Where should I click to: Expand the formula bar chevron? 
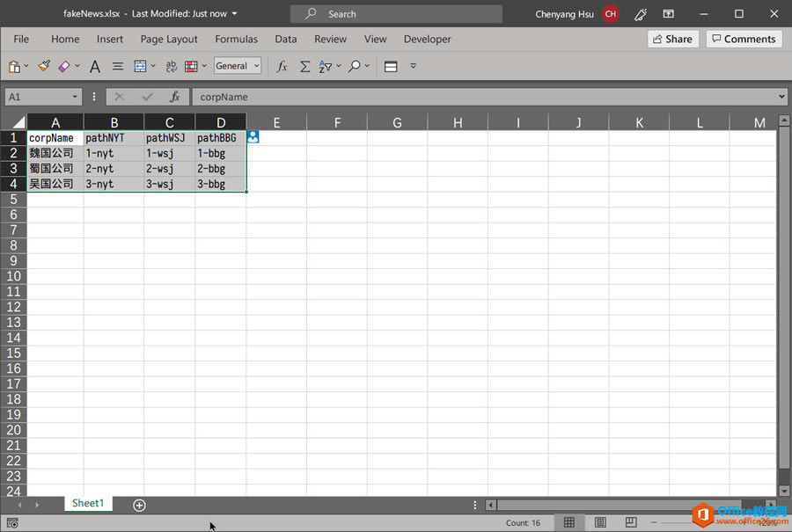pos(781,97)
